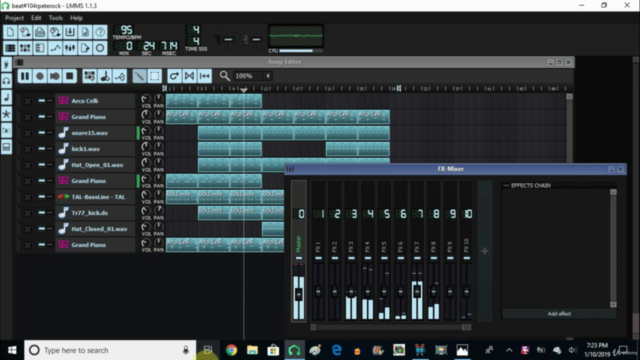Image resolution: width=640 pixels, height=360 pixels.
Task: Create a new project from toolbar
Action: click(10, 32)
